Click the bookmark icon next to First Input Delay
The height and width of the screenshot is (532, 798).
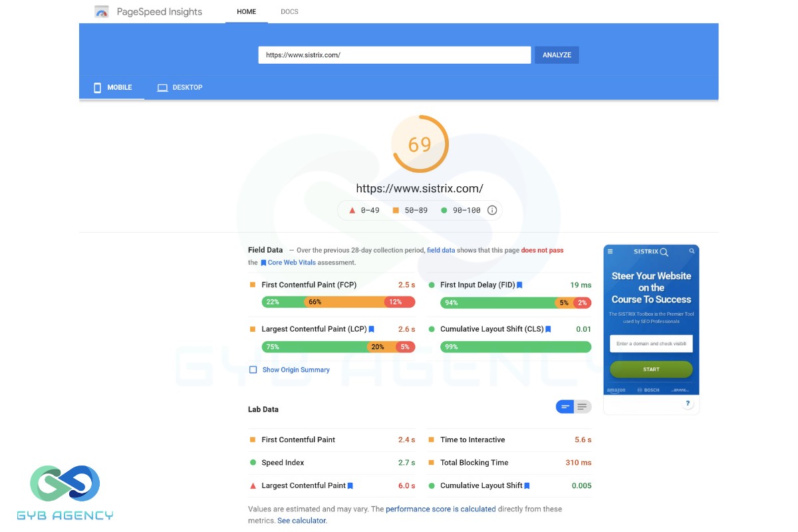[x=520, y=285]
